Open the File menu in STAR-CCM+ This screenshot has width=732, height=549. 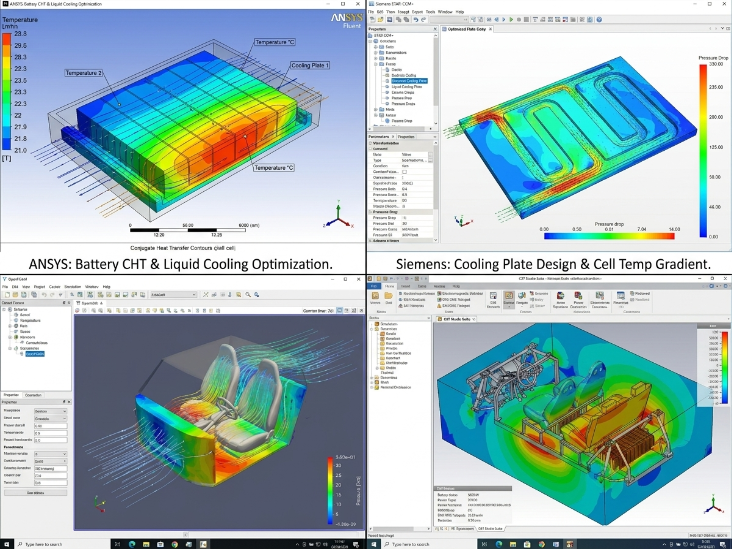pos(371,12)
